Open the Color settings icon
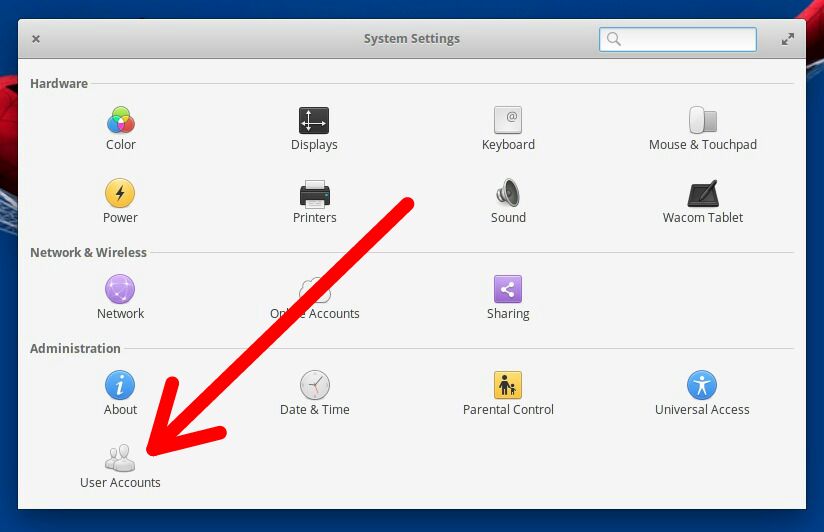The image size is (824, 532). (120, 120)
